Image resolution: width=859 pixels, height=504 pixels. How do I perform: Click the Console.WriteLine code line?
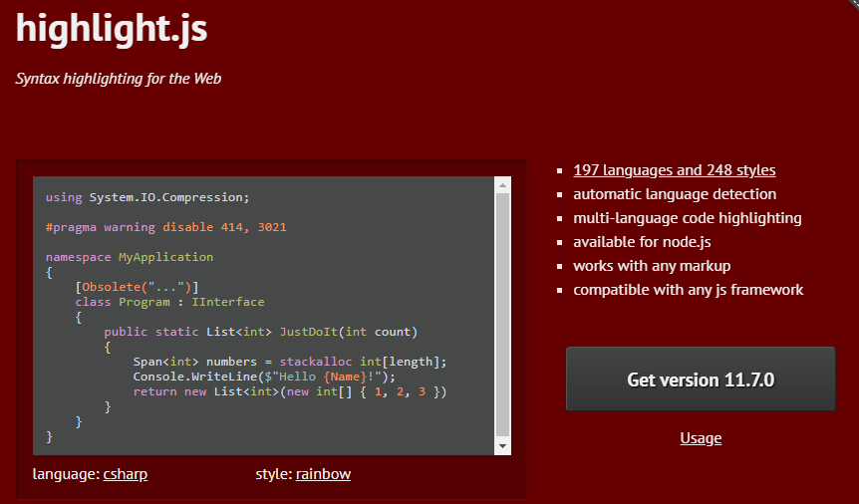pos(264,377)
